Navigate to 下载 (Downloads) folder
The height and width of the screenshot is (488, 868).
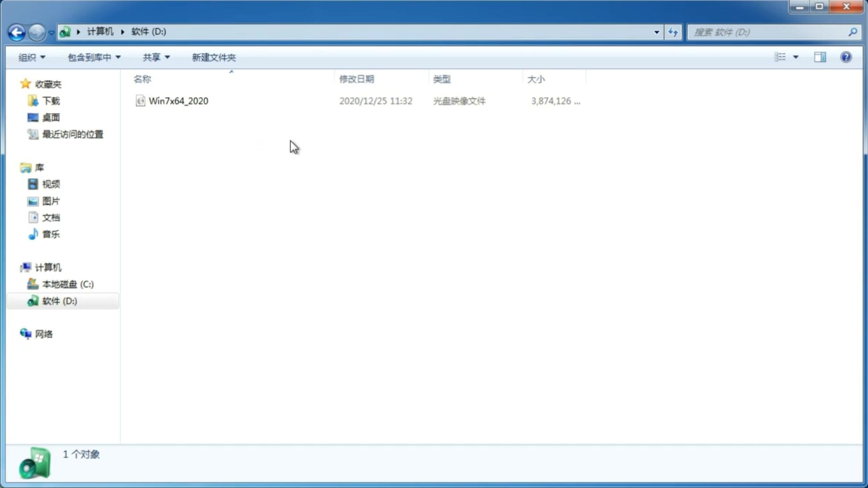tap(50, 100)
